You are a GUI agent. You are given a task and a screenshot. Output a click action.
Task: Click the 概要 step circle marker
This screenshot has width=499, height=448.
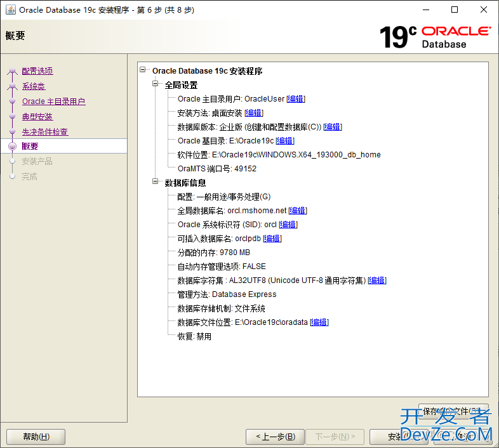[x=13, y=146]
